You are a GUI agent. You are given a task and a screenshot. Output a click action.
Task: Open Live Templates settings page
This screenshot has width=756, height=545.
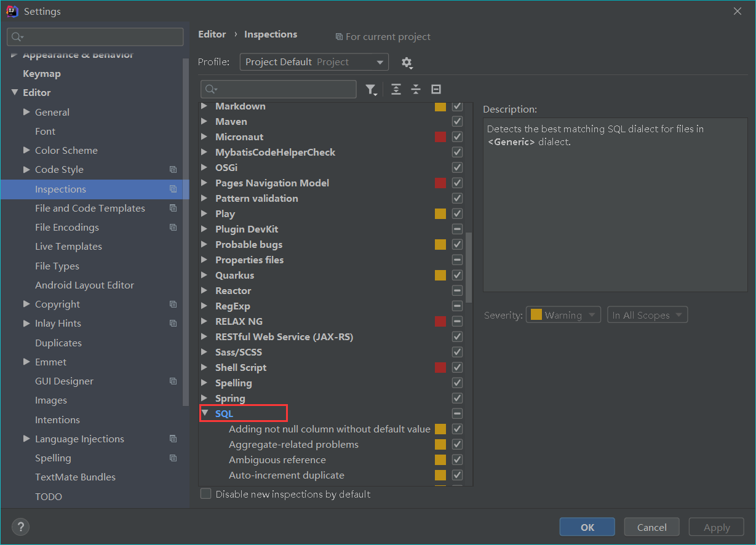coord(68,247)
